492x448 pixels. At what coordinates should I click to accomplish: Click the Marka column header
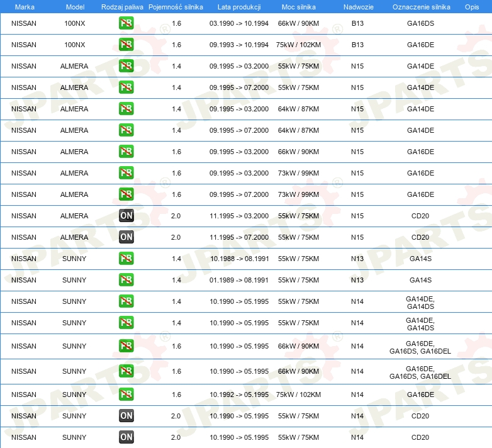(x=25, y=7)
